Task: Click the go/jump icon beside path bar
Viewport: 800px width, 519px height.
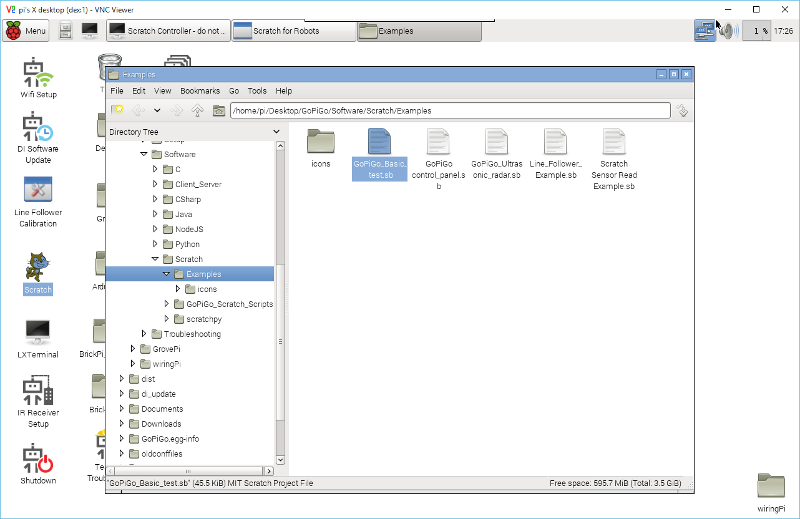Action: [682, 110]
